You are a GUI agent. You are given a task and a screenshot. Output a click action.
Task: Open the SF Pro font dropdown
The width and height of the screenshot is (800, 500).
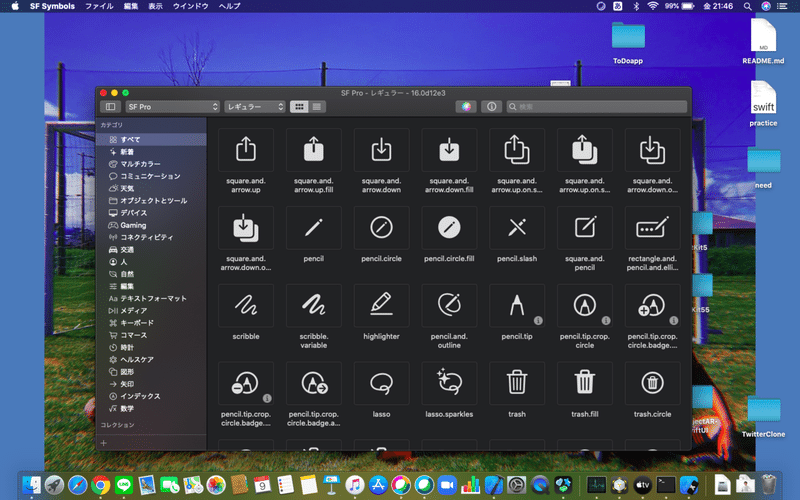point(170,106)
